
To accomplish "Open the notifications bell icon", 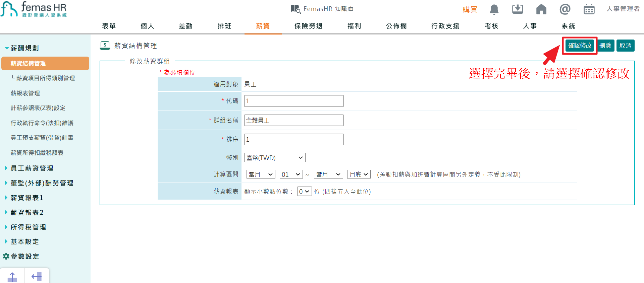I will coord(494,9).
